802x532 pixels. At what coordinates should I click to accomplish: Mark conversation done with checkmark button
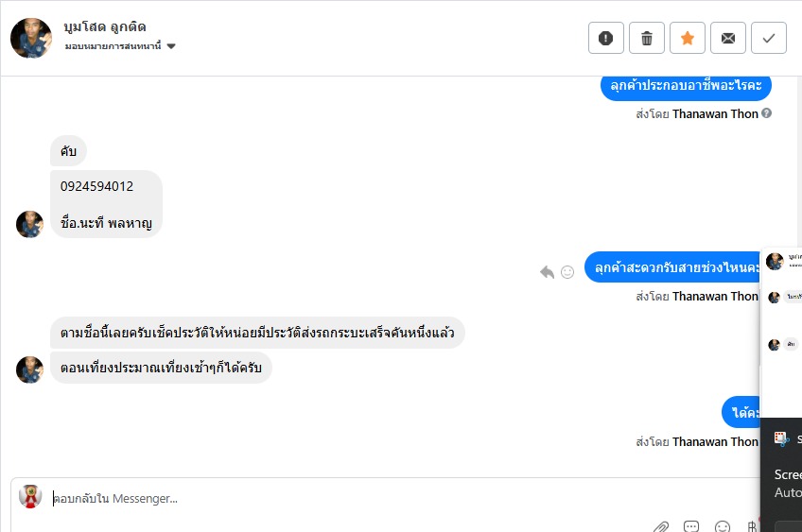[x=769, y=38]
